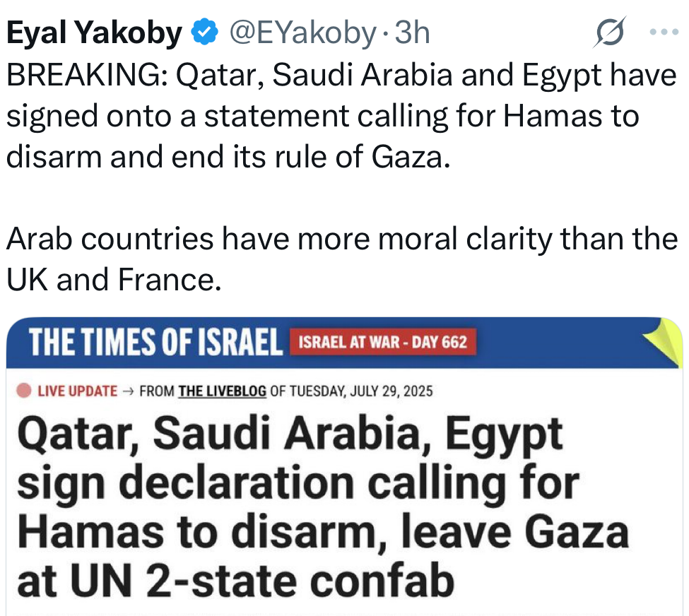Click the BREAKING tweet paragraph
This screenshot has height=616, width=689.
339,114
